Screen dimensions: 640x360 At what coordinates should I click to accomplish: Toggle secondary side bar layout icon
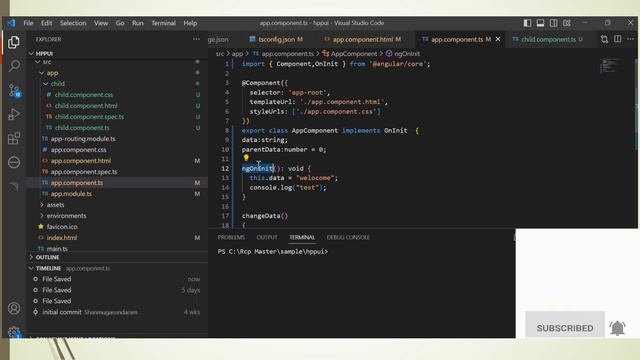553,23
